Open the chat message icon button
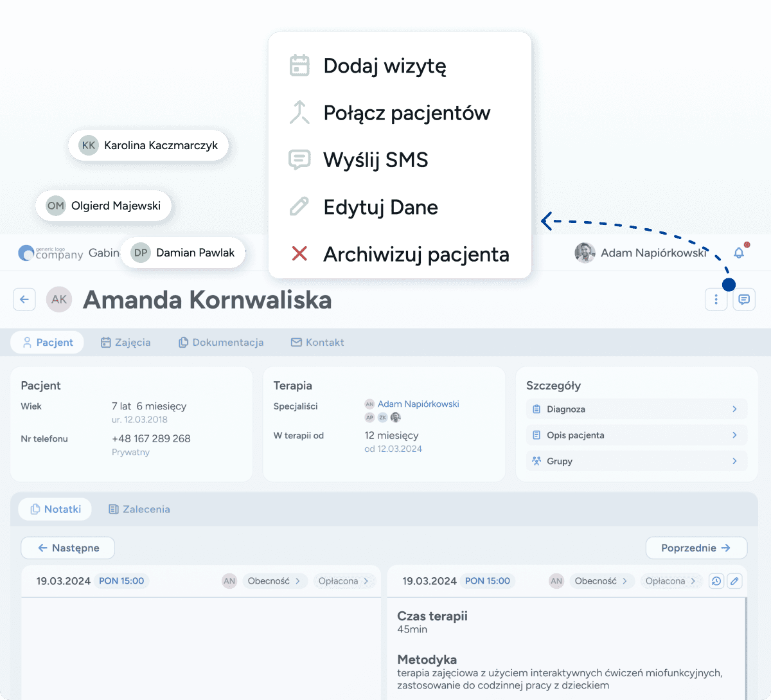This screenshot has width=771, height=700. [x=744, y=300]
